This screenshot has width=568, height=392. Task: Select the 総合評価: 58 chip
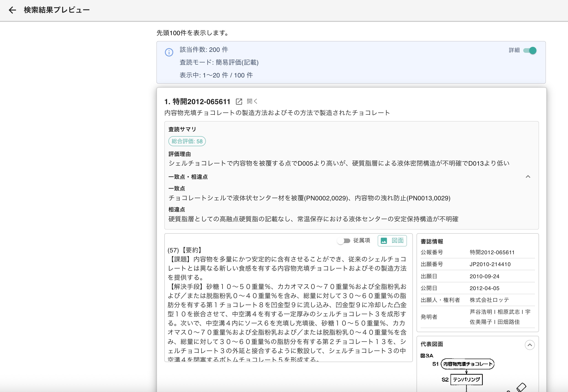coord(187,141)
